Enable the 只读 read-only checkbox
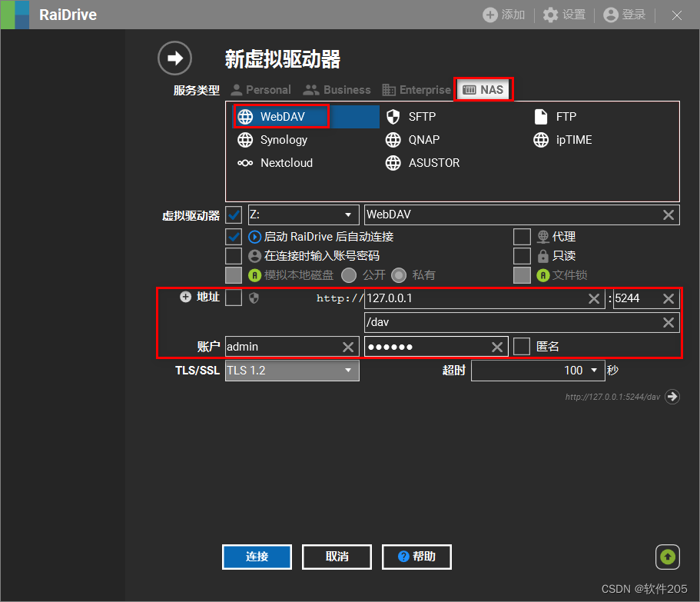Image resolution: width=700 pixels, height=602 pixels. (x=522, y=256)
